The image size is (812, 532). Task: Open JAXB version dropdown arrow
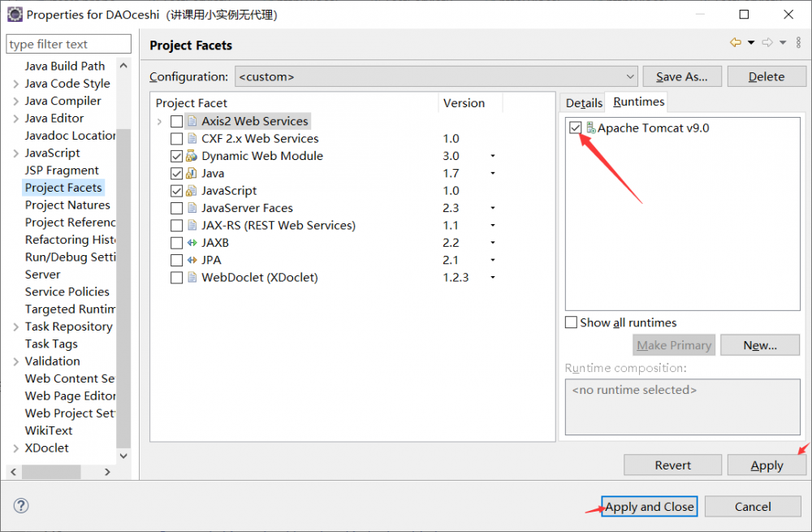pyautogui.click(x=493, y=242)
